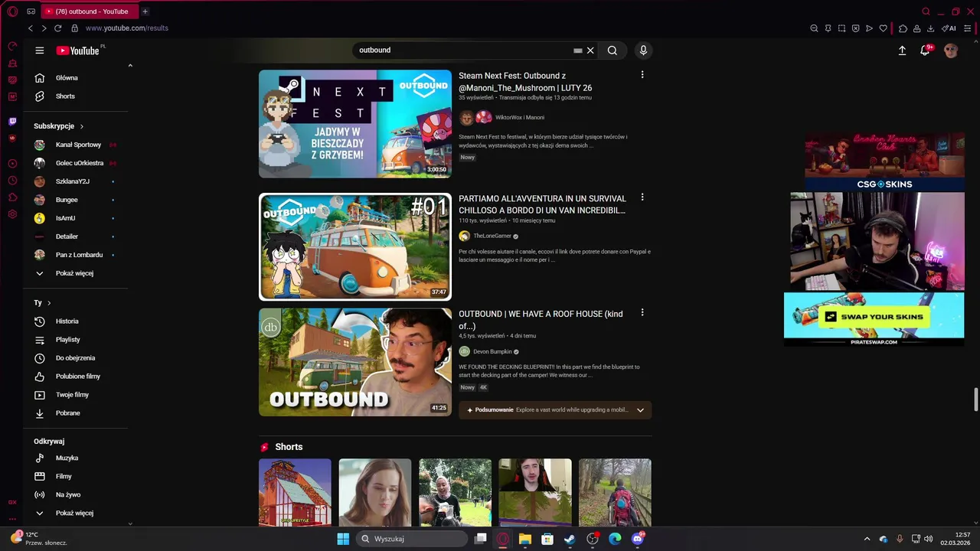The height and width of the screenshot is (551, 980).
Task: Open the account avatar menu
Action: (x=951, y=51)
